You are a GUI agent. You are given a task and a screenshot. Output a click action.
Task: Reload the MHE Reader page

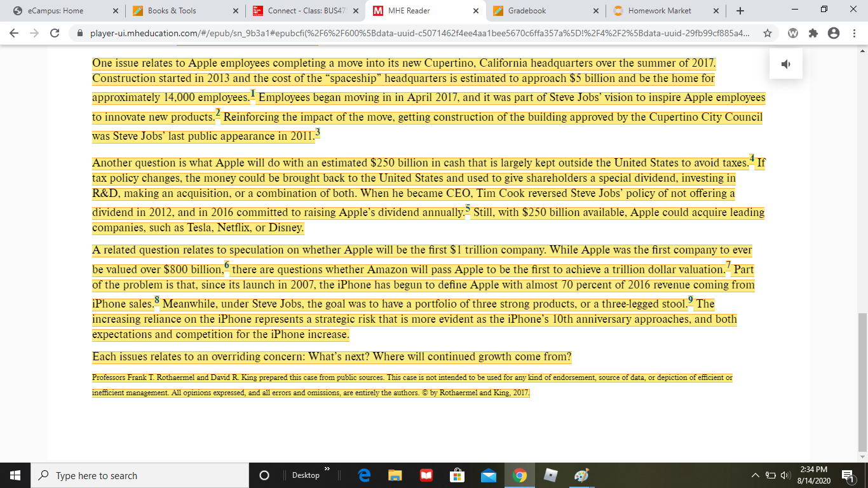[55, 33]
